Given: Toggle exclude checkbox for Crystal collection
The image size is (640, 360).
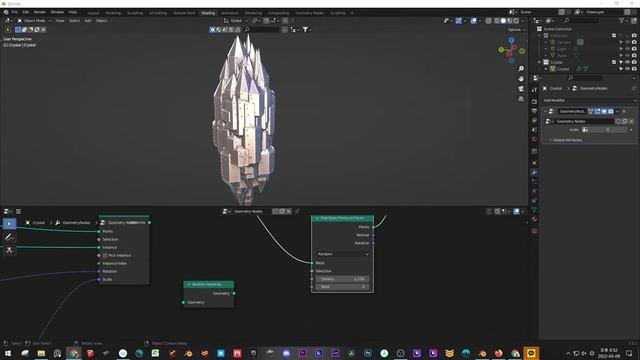Looking at the screenshot, I should [x=614, y=62].
